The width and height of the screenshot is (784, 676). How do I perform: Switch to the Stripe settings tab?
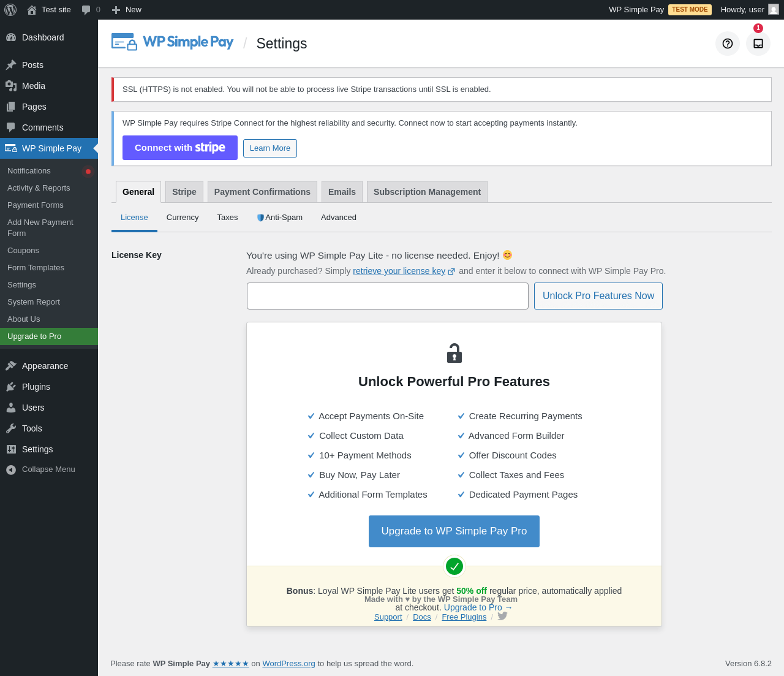click(184, 192)
